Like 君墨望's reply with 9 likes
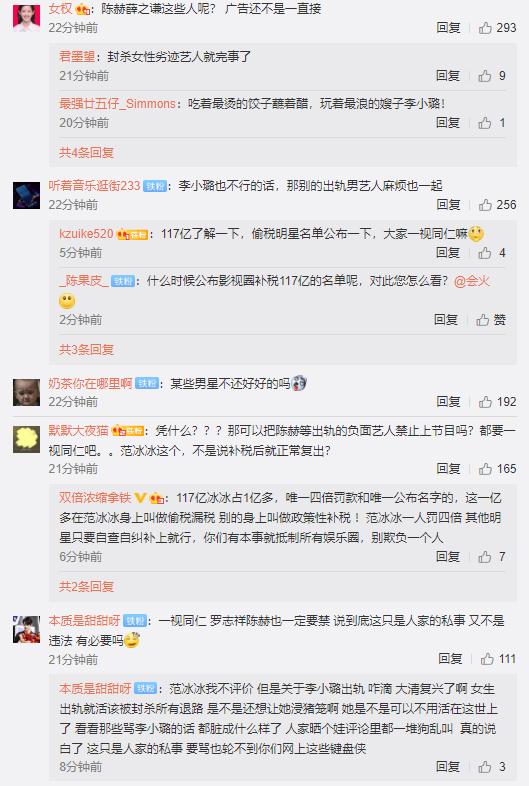The height and width of the screenshot is (786, 529). [x=491, y=76]
